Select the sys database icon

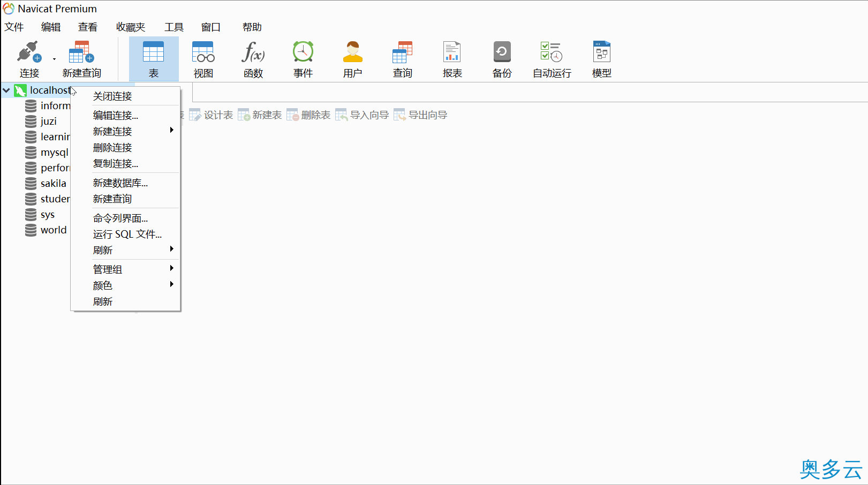31,215
